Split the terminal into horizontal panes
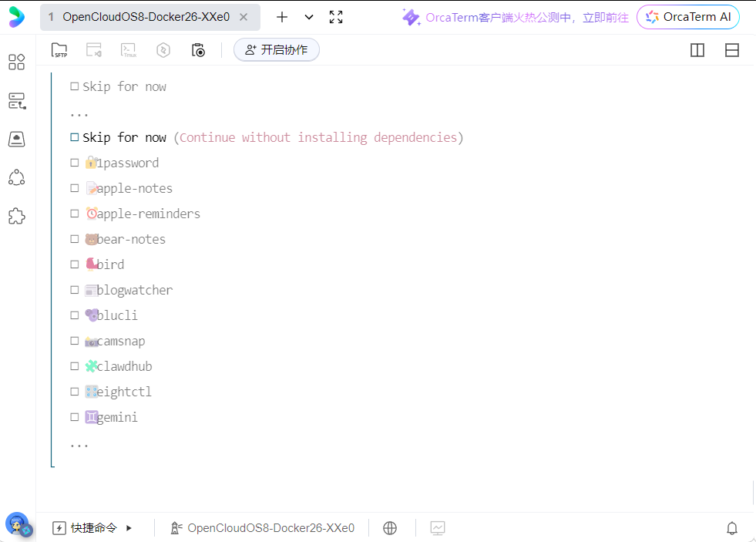Image resolution: width=756 pixels, height=542 pixels. (732, 50)
